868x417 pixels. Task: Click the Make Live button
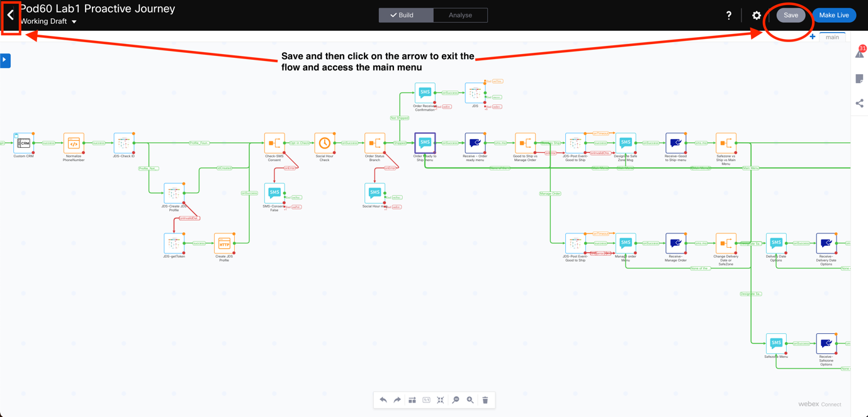834,15
